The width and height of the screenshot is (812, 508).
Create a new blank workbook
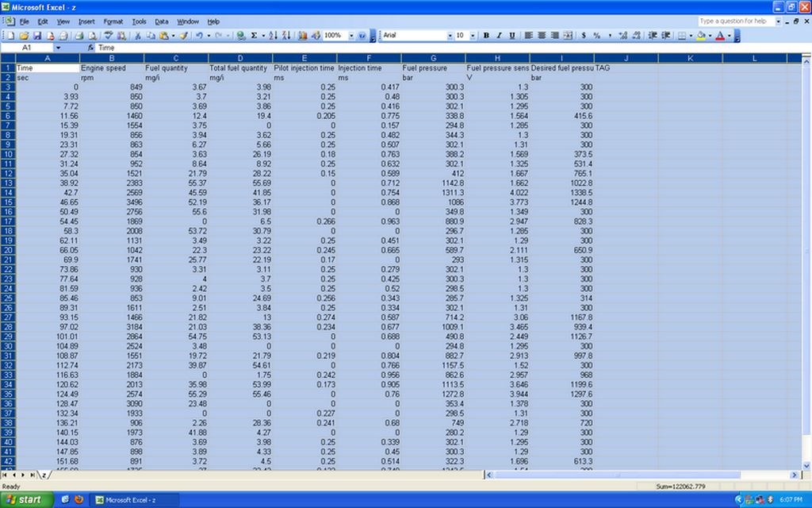point(10,35)
